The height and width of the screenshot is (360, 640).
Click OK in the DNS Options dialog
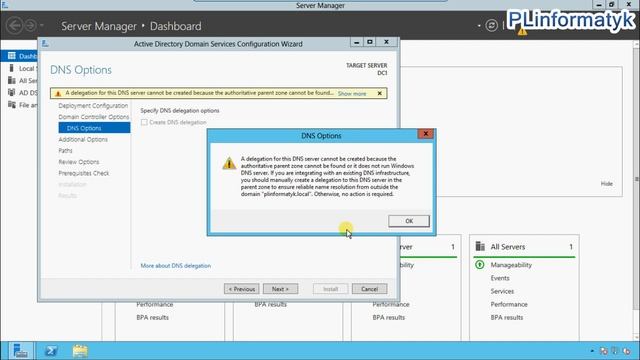(409, 221)
